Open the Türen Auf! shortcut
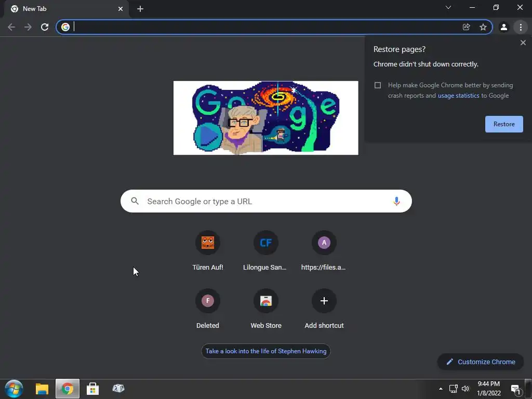Screen dimensions: 532x399 click(x=208, y=251)
